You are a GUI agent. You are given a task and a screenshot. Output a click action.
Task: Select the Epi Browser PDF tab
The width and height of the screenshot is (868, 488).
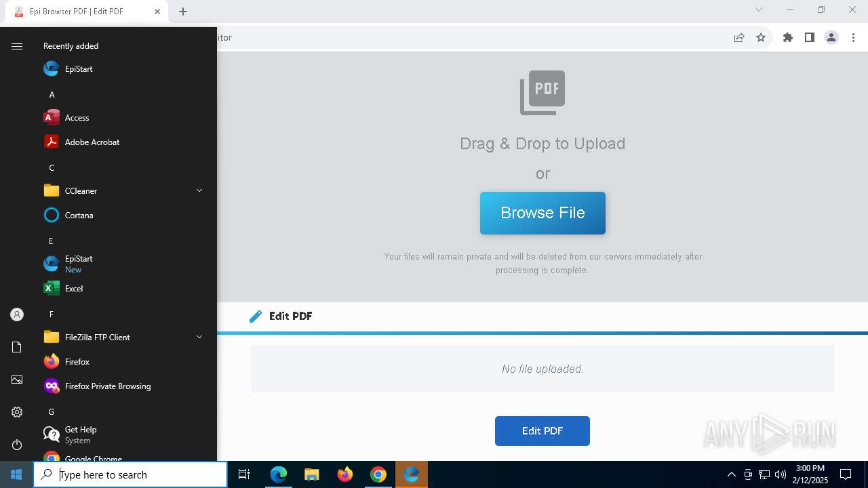[x=87, y=12]
